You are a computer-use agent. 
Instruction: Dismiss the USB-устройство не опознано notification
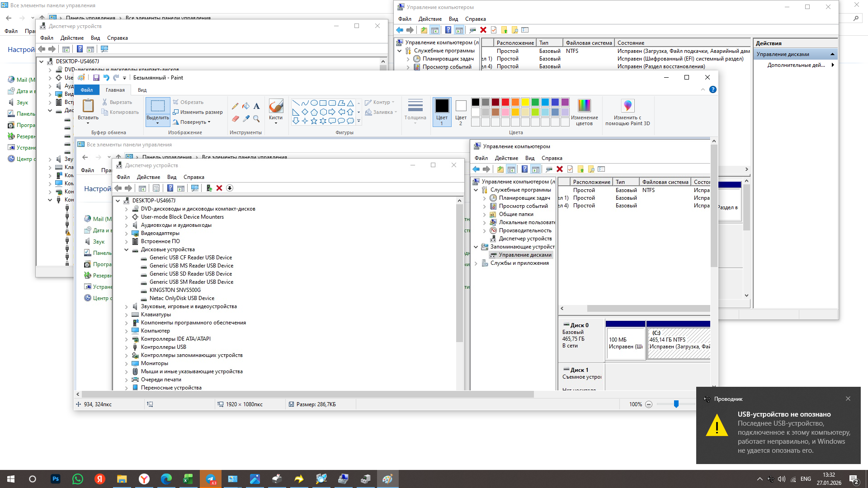(848, 399)
